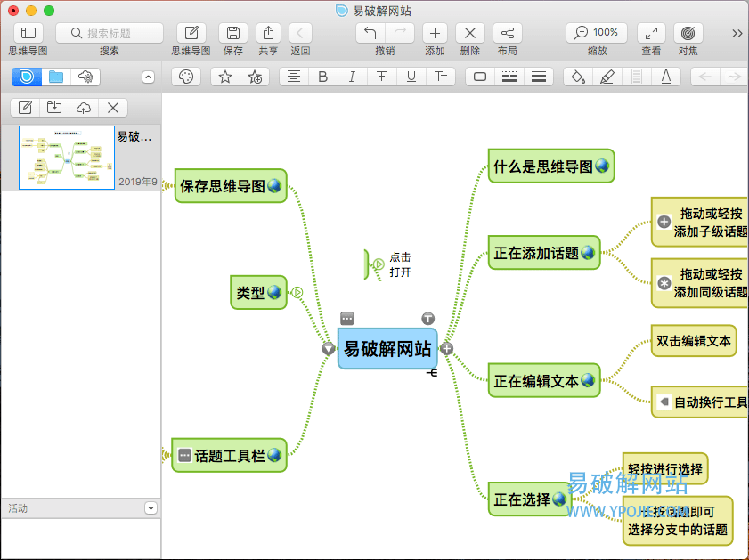Click the left arrow in format bar
The image size is (749, 560).
pos(705,77)
